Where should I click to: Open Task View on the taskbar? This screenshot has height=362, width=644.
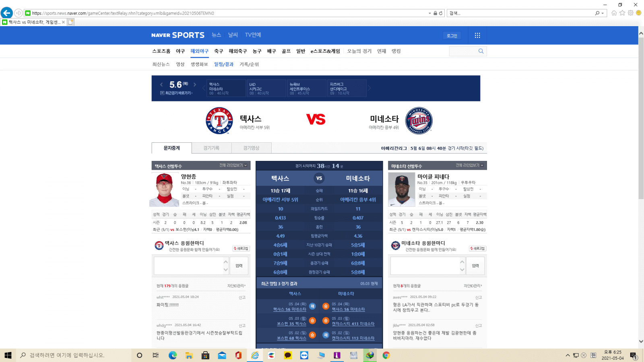coord(156,355)
